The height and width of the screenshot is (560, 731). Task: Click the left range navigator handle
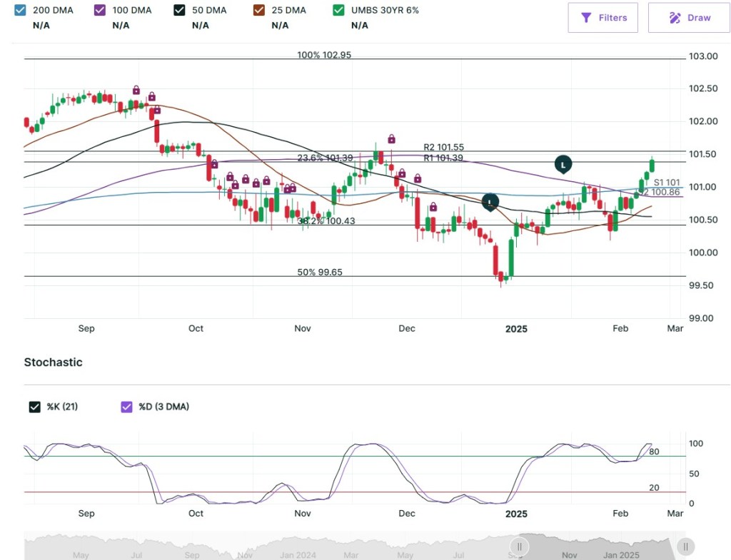tap(520, 547)
